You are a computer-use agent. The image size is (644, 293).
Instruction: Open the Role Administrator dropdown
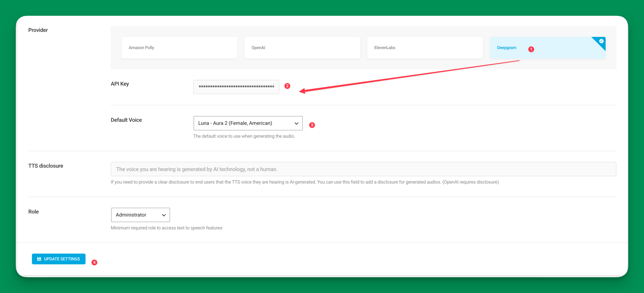(x=140, y=215)
